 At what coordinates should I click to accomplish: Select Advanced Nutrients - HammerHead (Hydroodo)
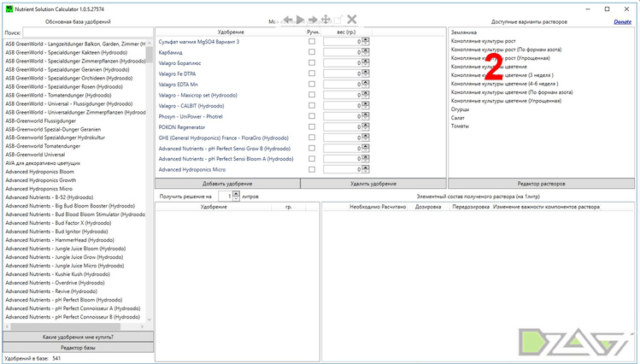tap(60, 240)
